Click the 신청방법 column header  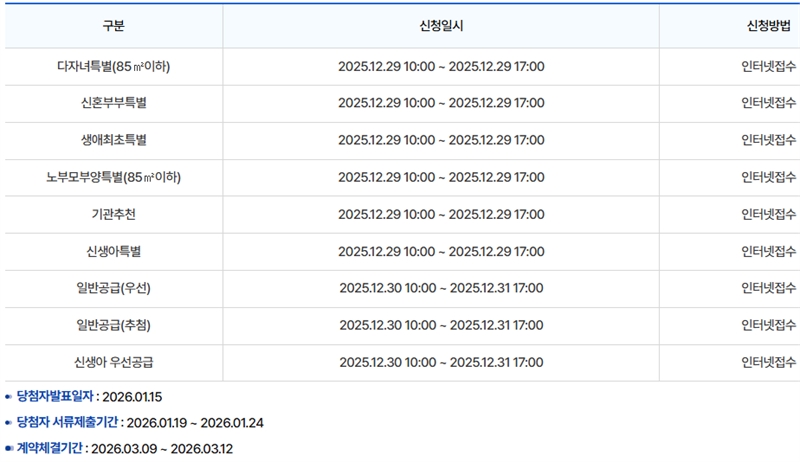tap(768, 25)
